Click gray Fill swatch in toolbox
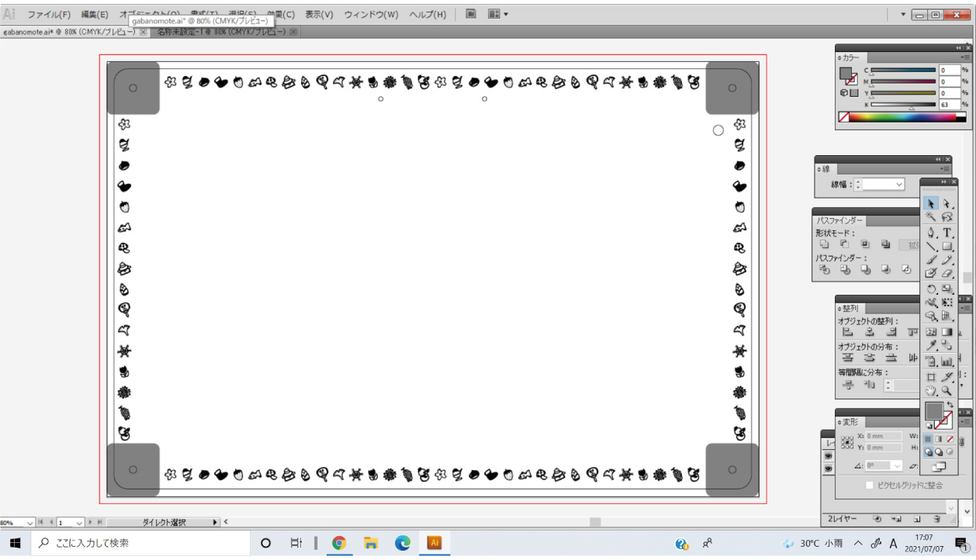Viewport: 976px width, 560px height. point(933,411)
